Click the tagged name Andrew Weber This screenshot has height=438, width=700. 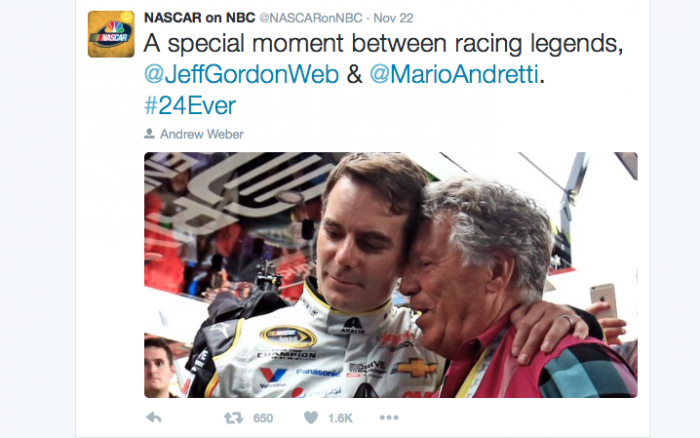click(202, 134)
